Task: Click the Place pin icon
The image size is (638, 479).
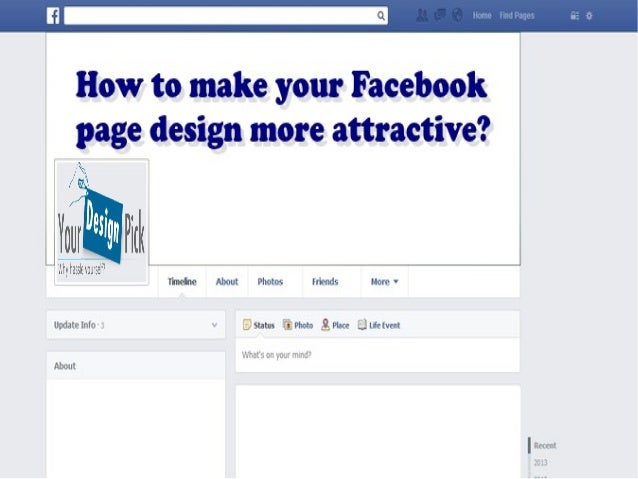Action: click(326, 324)
